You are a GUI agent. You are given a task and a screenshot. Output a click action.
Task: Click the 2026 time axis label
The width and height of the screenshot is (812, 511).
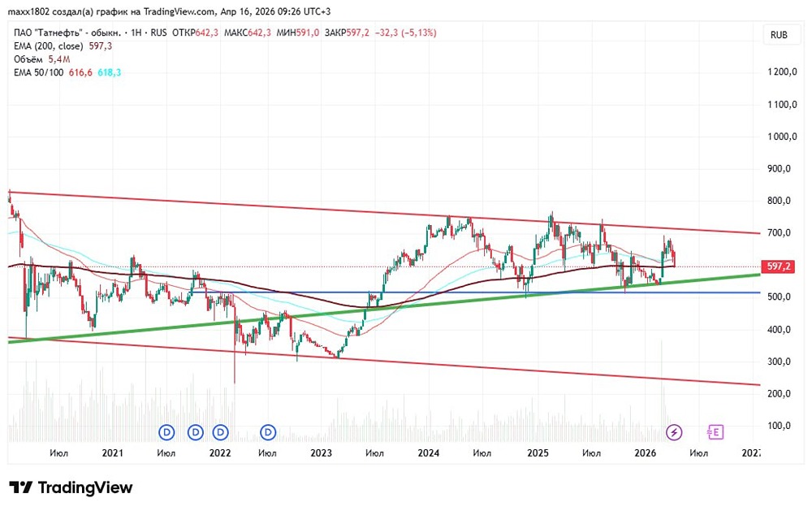646,453
